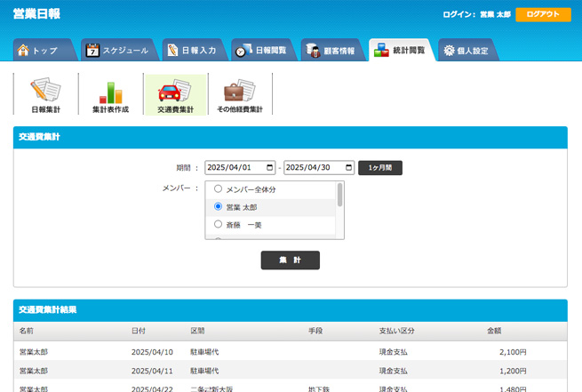Select the 斎藤 一美 radio button
This screenshot has height=392, width=582.
[218, 224]
